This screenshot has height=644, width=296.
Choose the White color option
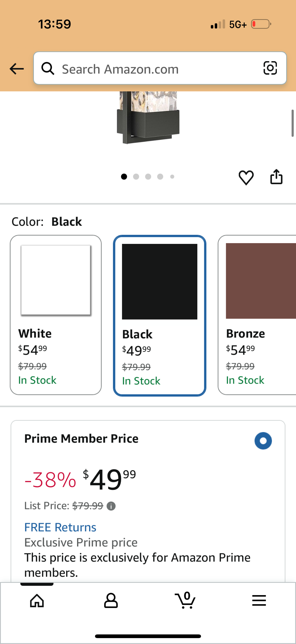(x=56, y=315)
